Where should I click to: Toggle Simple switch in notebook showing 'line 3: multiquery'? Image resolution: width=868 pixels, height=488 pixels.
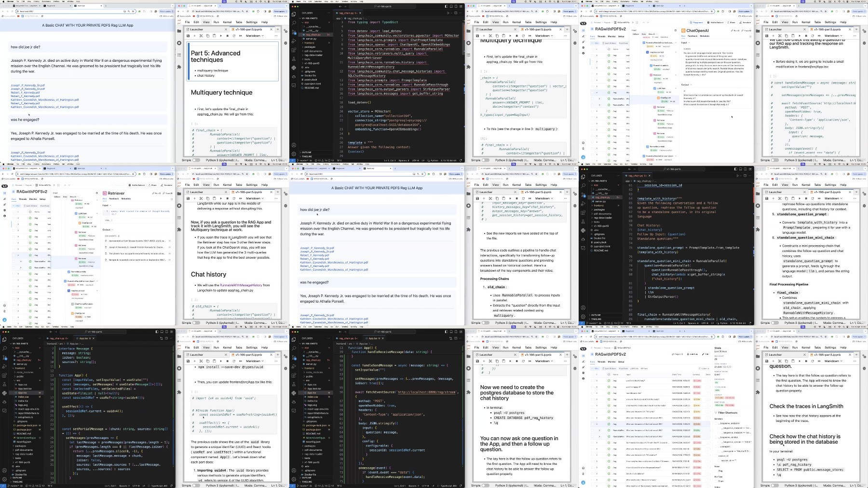pyautogui.click(x=486, y=160)
